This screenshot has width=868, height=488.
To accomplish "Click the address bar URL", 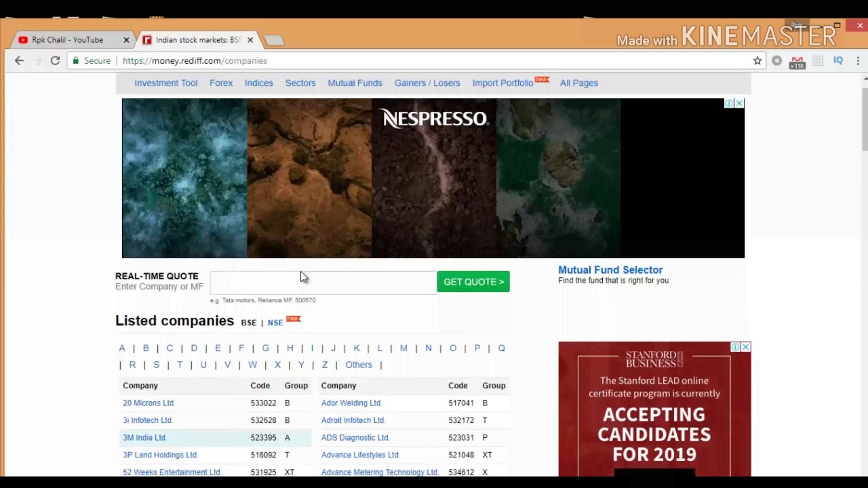I will point(195,60).
